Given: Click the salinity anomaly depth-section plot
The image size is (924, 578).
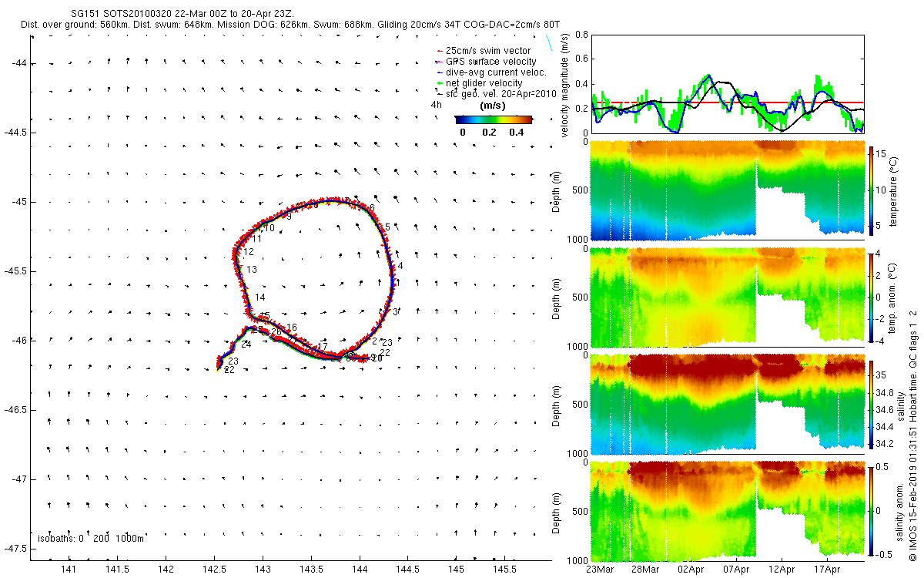Looking at the screenshot, I should pos(727,510).
